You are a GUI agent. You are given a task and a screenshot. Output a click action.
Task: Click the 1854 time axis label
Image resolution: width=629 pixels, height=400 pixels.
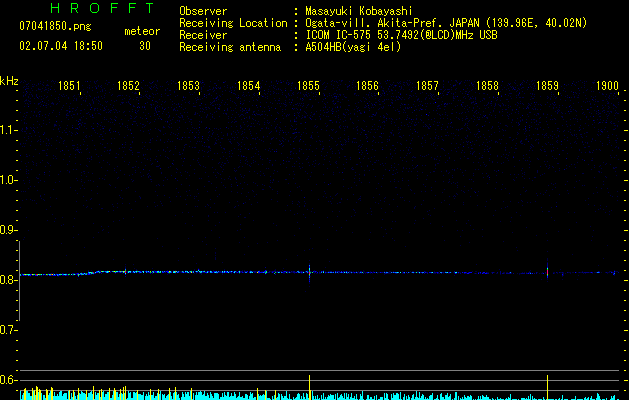pyautogui.click(x=248, y=86)
